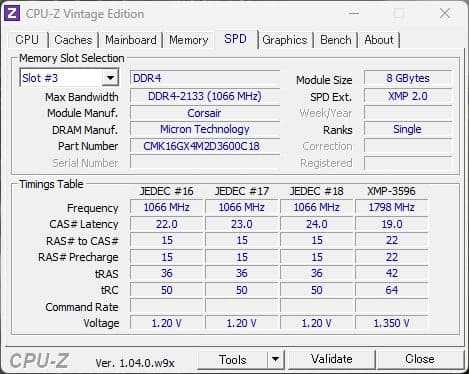Click the JEDEC #18 column header
Viewport: 469px width, 374px height.
click(317, 191)
